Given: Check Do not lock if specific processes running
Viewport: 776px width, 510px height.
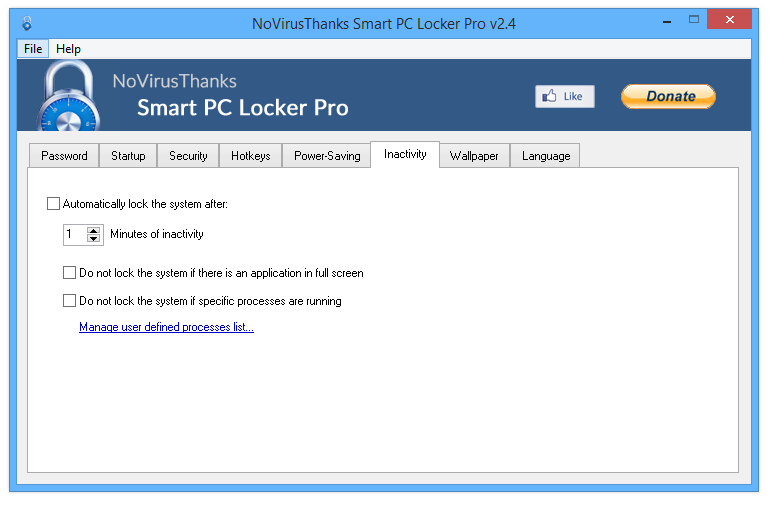Looking at the screenshot, I should 69,301.
